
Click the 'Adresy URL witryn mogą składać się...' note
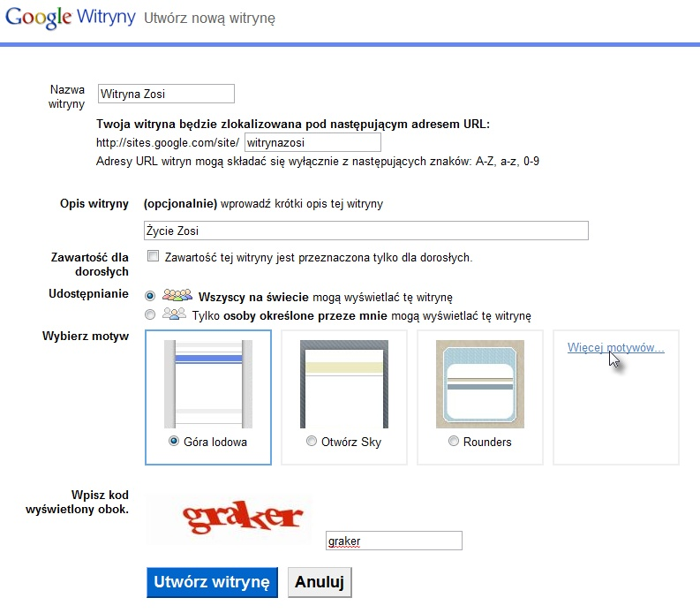(x=318, y=162)
